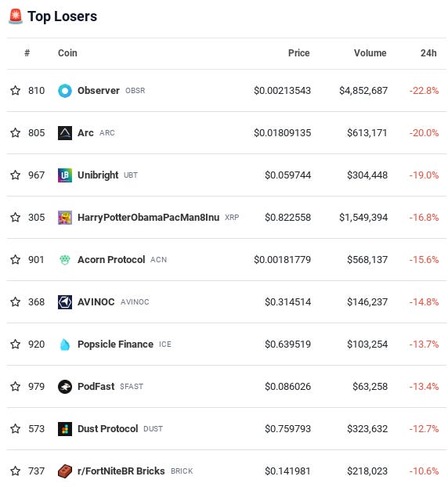Click the PodFast coin logo icon
Screen dimensions: 448x487
click(65, 386)
